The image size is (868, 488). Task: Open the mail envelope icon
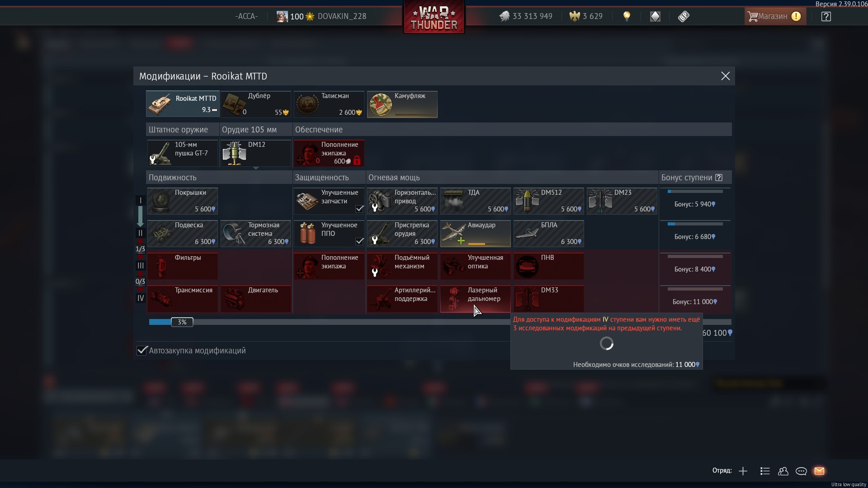(819, 471)
